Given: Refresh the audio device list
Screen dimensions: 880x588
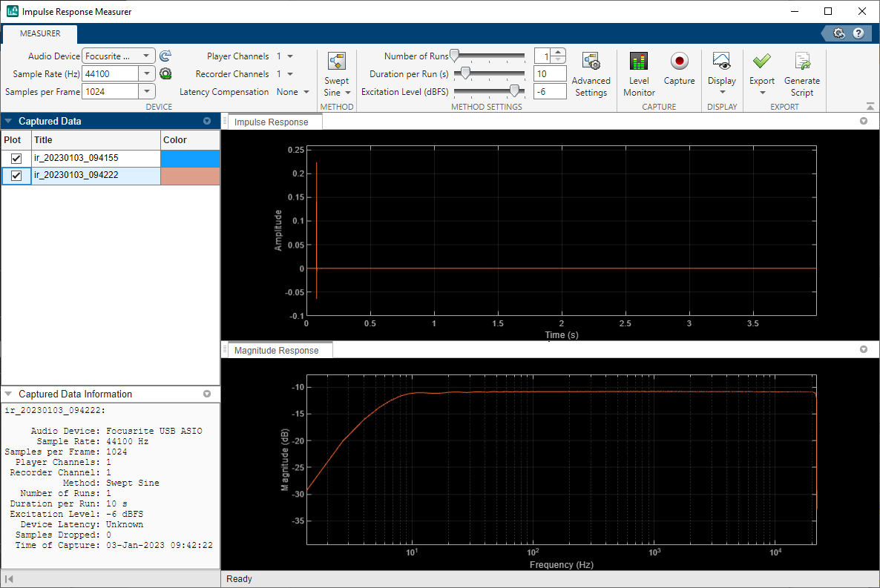Looking at the screenshot, I should tap(165, 55).
